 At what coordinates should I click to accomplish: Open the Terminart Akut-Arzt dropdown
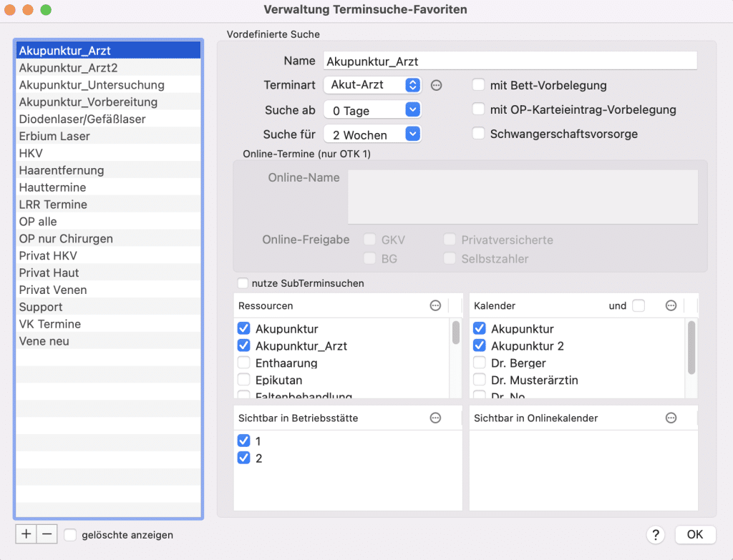[x=372, y=85]
